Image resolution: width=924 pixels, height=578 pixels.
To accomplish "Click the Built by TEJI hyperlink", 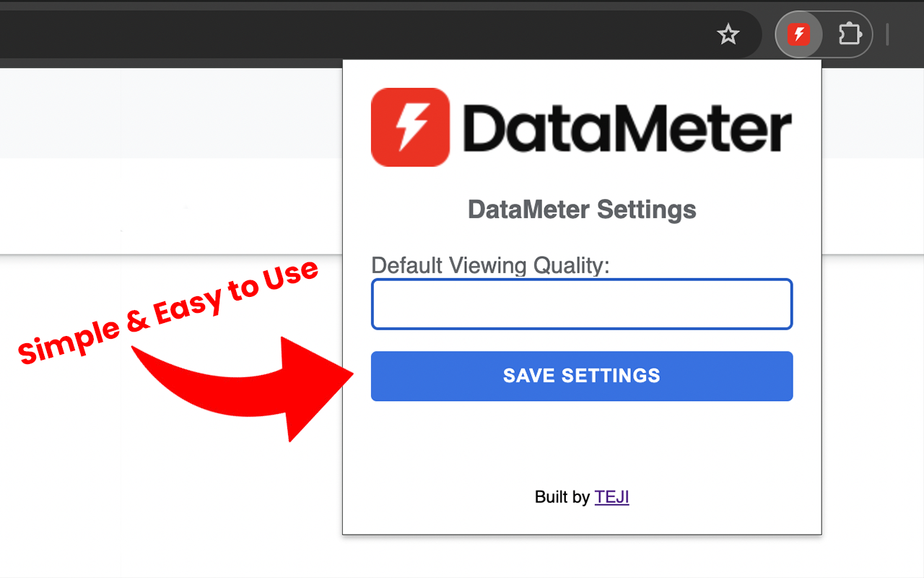I will [611, 497].
